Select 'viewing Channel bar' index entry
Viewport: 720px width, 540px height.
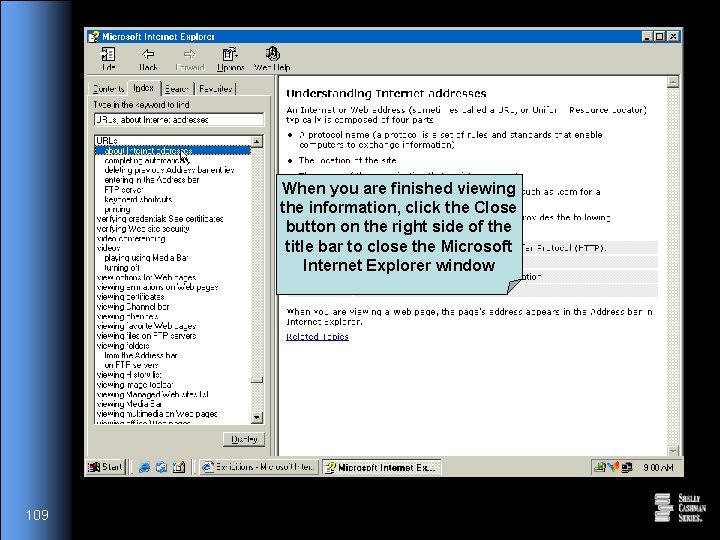[133, 306]
